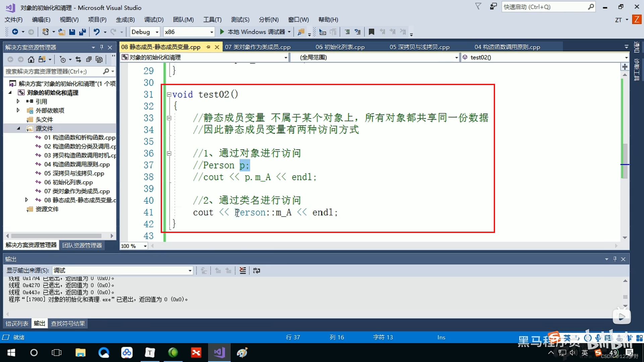644x362 pixels.
Task: Pin the Solution Explorer panel
Action: (x=102, y=47)
